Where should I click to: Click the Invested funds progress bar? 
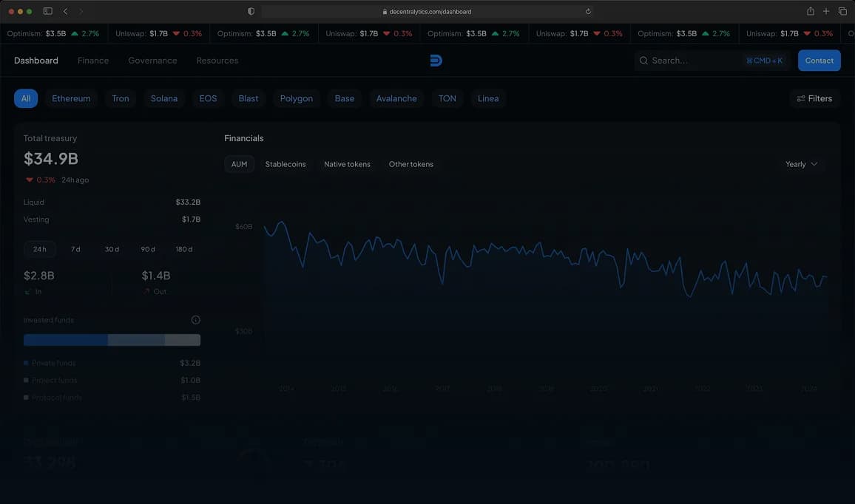112,339
